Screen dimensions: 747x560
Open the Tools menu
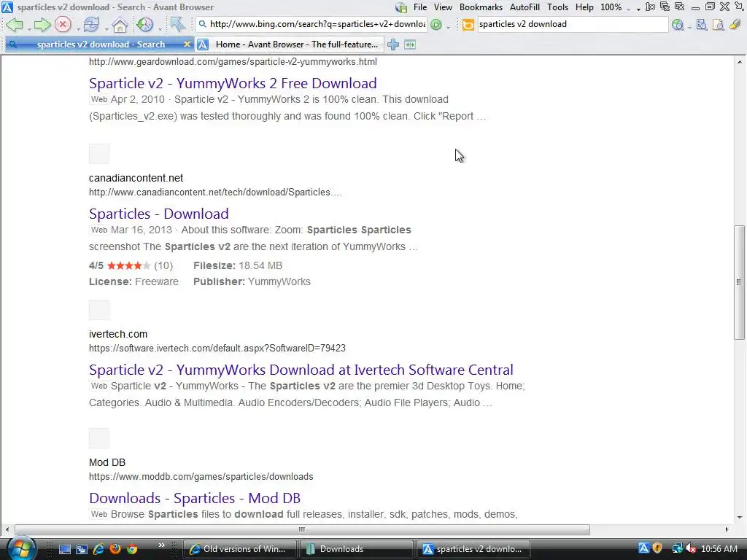[557, 7]
